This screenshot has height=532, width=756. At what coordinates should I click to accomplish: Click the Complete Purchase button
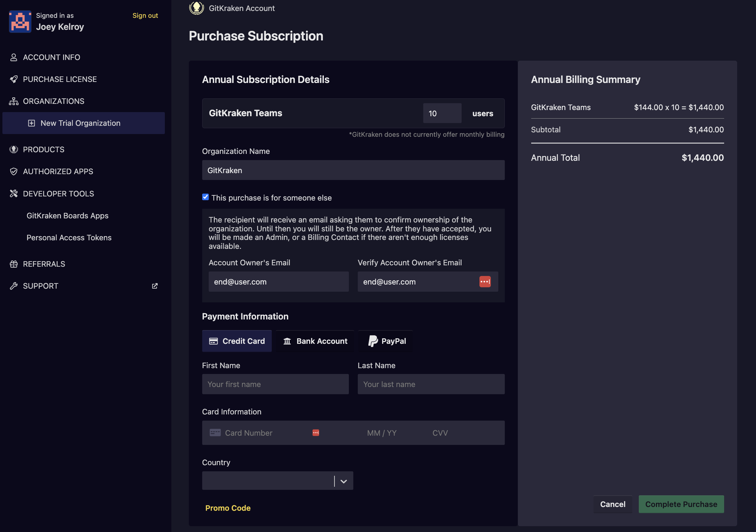click(681, 504)
